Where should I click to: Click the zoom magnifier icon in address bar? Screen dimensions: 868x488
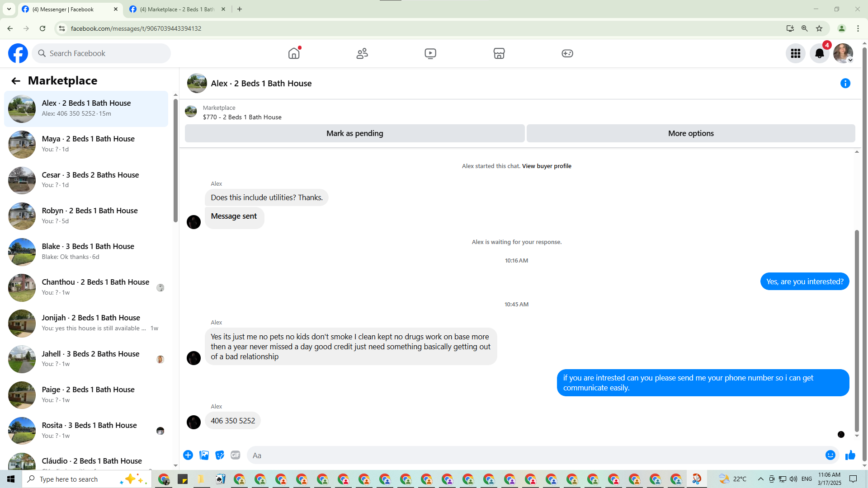(805, 28)
